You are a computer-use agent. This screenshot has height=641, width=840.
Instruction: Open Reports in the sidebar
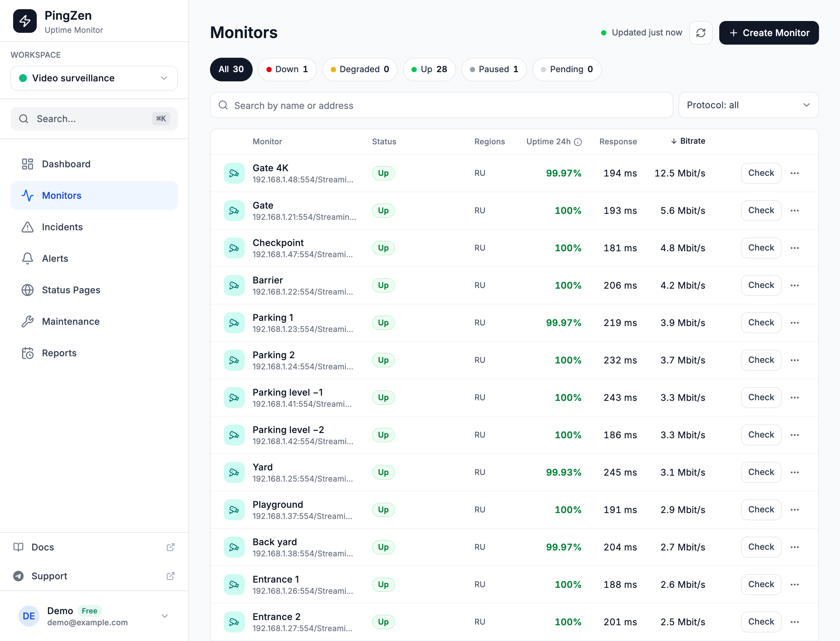(x=94, y=353)
